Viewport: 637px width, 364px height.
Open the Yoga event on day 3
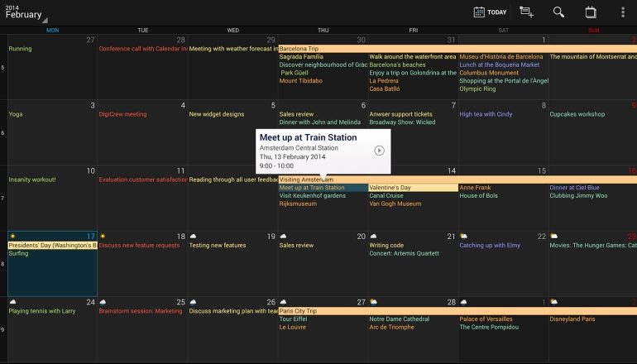click(x=16, y=114)
